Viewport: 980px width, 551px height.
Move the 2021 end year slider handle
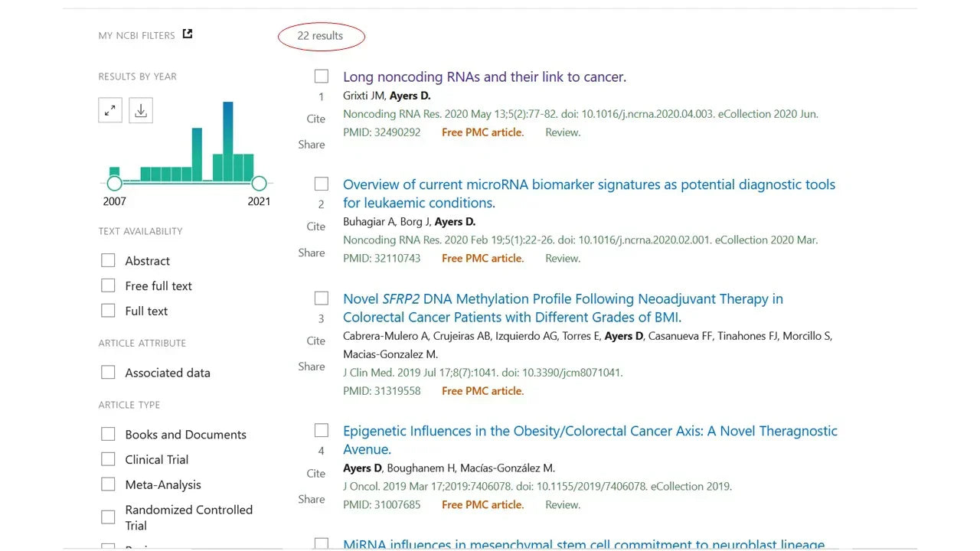tap(259, 184)
